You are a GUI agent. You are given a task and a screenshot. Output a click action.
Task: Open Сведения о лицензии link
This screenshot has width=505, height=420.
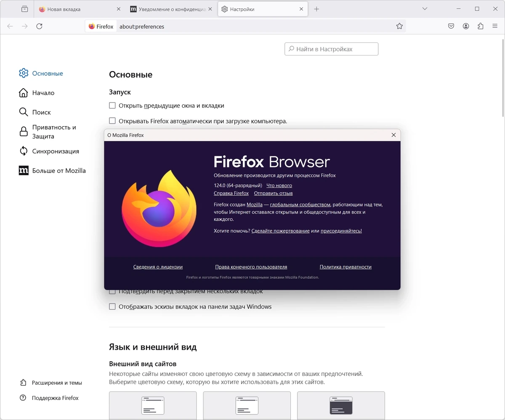[158, 267]
